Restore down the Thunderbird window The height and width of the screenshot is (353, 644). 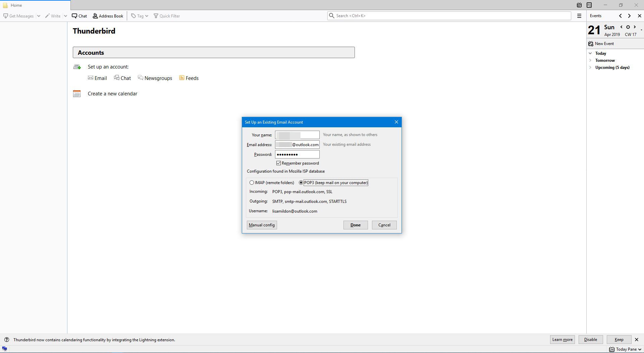point(621,5)
